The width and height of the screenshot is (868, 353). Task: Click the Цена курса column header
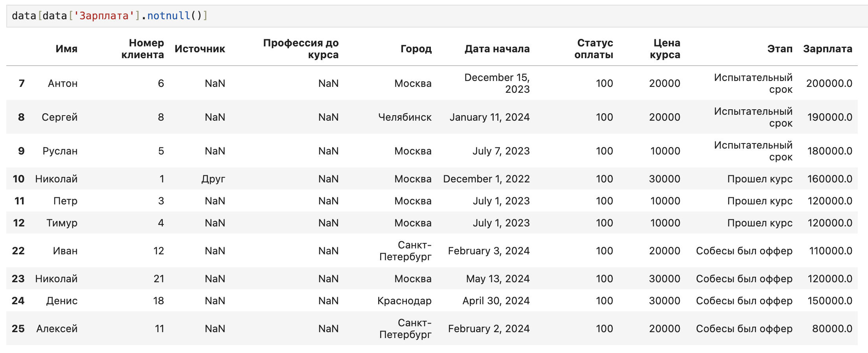[x=665, y=49]
